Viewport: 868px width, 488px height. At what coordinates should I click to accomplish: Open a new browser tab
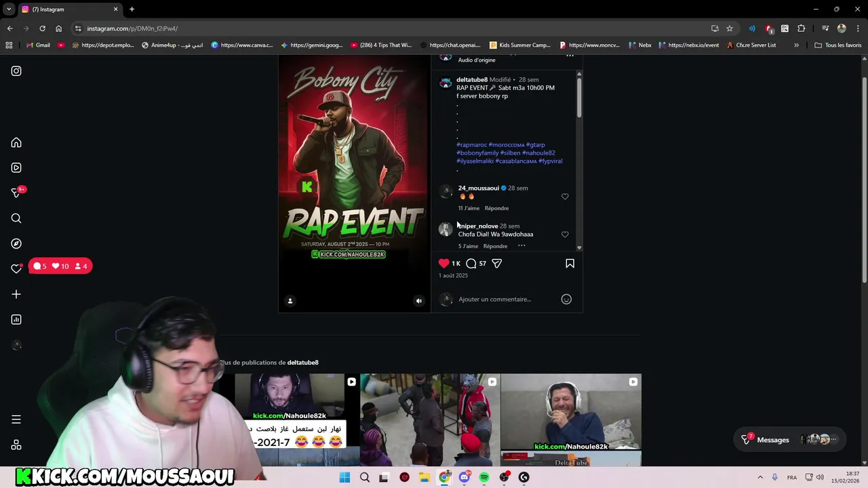pyautogui.click(x=132, y=9)
